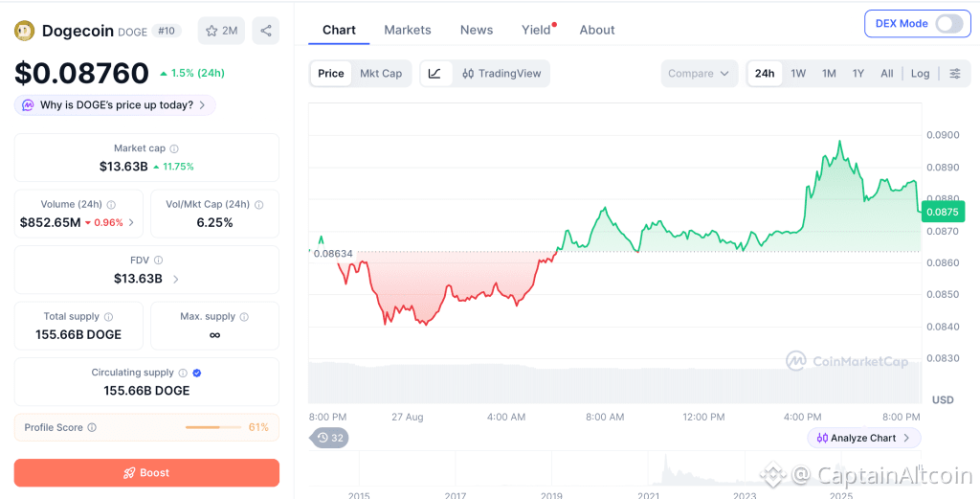The width and height of the screenshot is (980, 499).
Task: Add Dogecoin to watchlist via star icon
Action: 221,31
